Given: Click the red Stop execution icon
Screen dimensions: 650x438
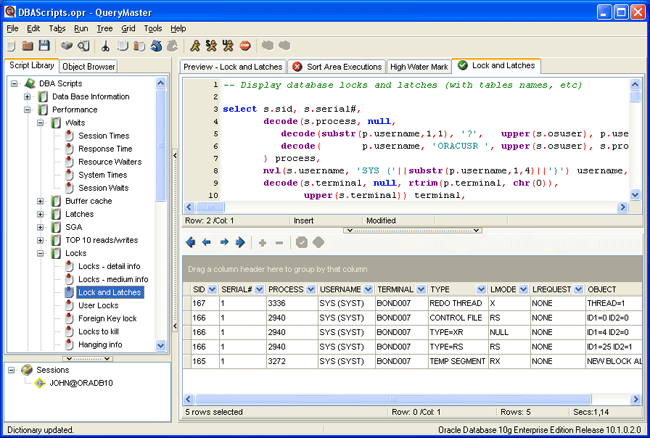Looking at the screenshot, I should click(x=245, y=46).
